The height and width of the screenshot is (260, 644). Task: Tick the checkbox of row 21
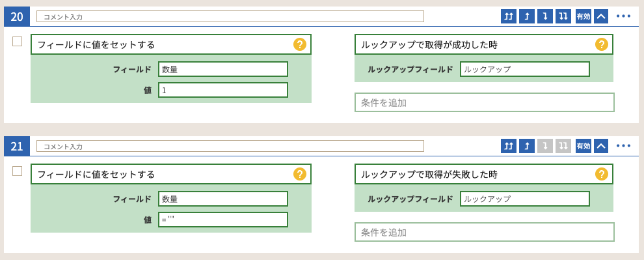point(18,171)
